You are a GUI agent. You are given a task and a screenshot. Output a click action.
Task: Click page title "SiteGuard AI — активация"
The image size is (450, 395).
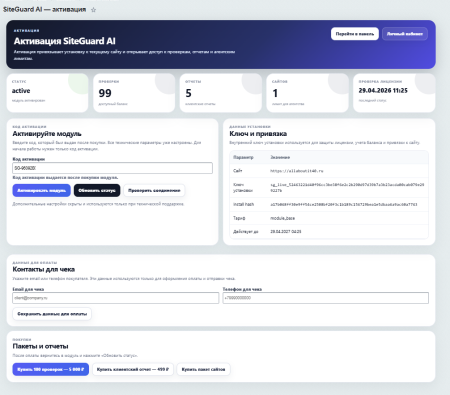click(44, 9)
